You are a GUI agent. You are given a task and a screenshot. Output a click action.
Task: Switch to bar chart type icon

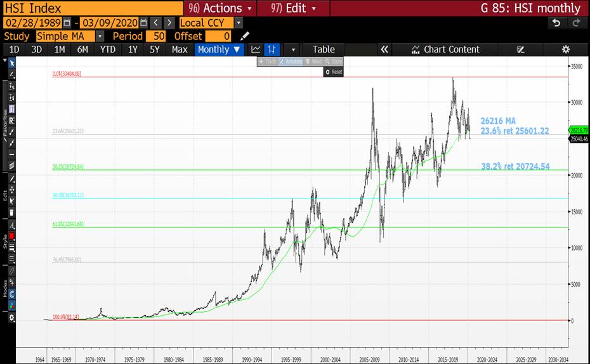point(272,49)
